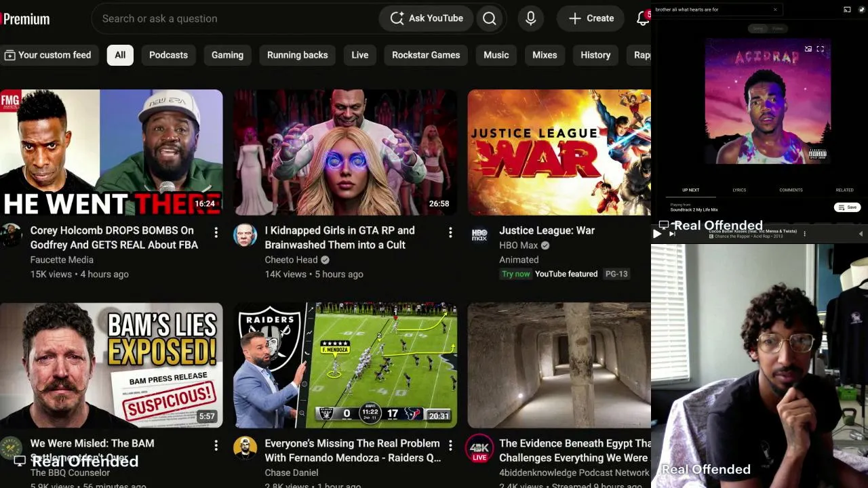
Task: Select the All filter chip
Action: tap(120, 55)
